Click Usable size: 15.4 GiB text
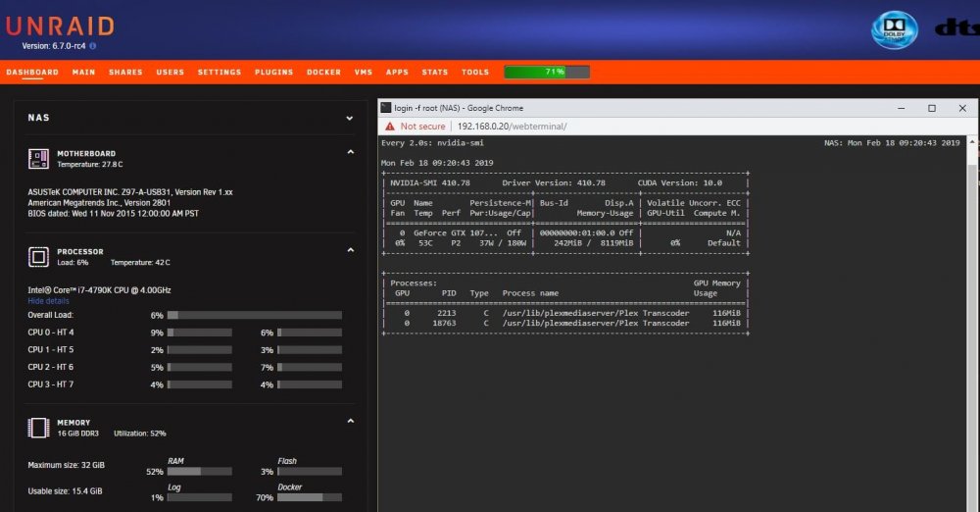Viewport: 980px width, 512px height. pos(65,491)
